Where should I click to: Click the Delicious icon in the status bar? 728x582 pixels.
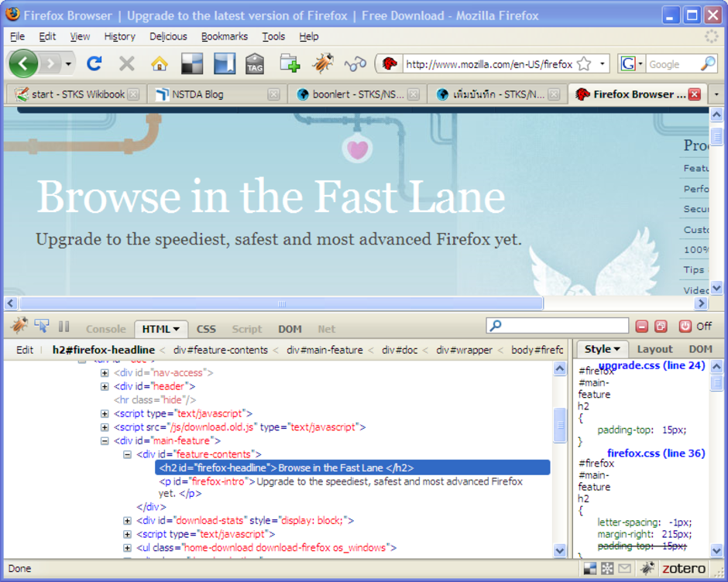(590, 569)
